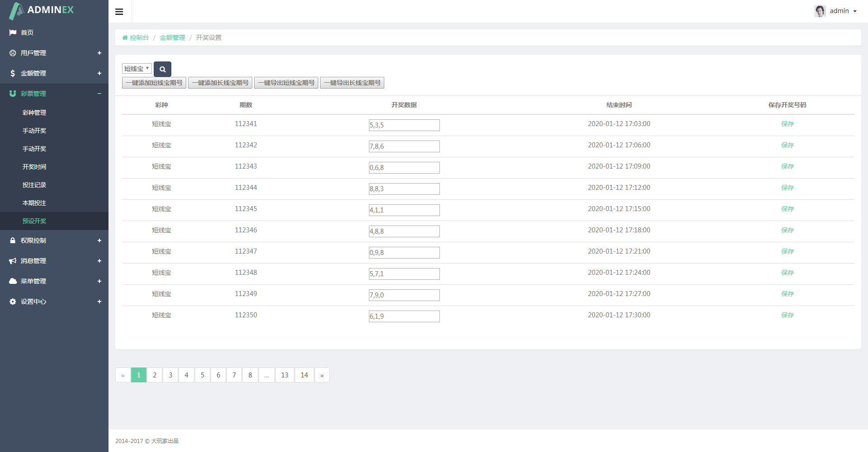This screenshot has height=452, width=868.
Task: Select 投注记录 from sidebar submenu
Action: point(34,185)
